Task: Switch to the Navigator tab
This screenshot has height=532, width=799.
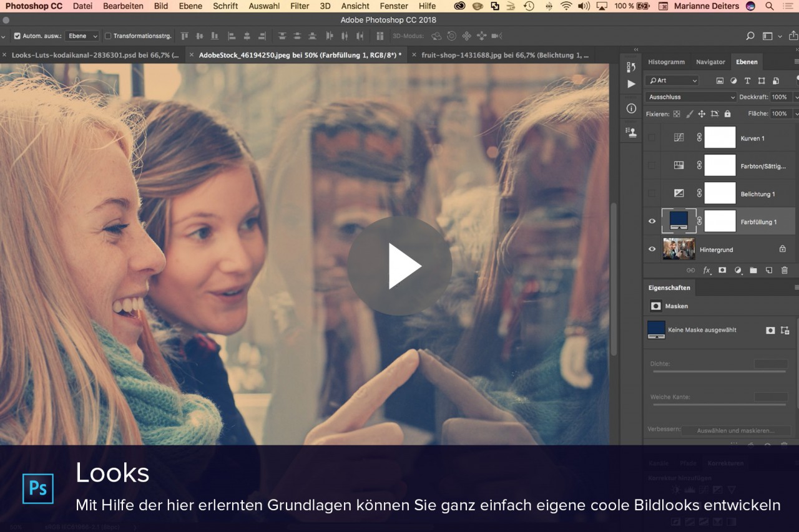Action: click(710, 62)
